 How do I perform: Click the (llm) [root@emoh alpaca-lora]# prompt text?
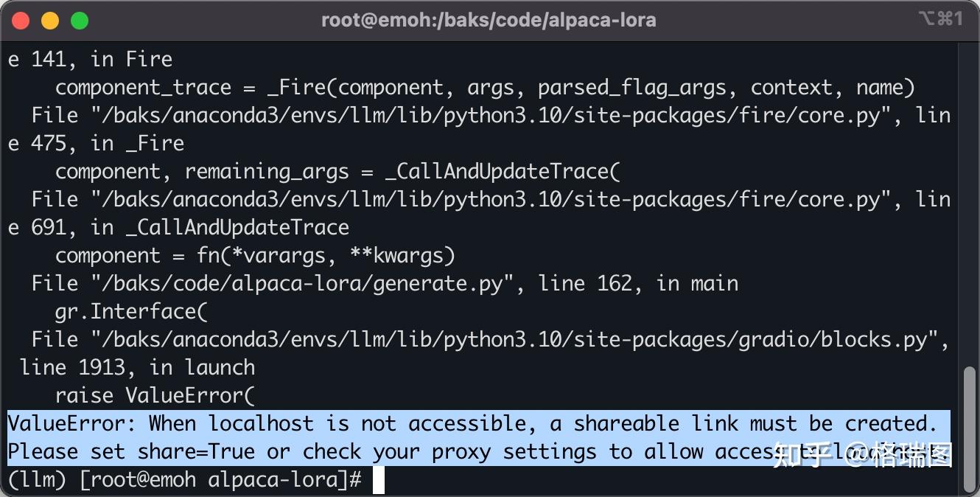[x=184, y=480]
